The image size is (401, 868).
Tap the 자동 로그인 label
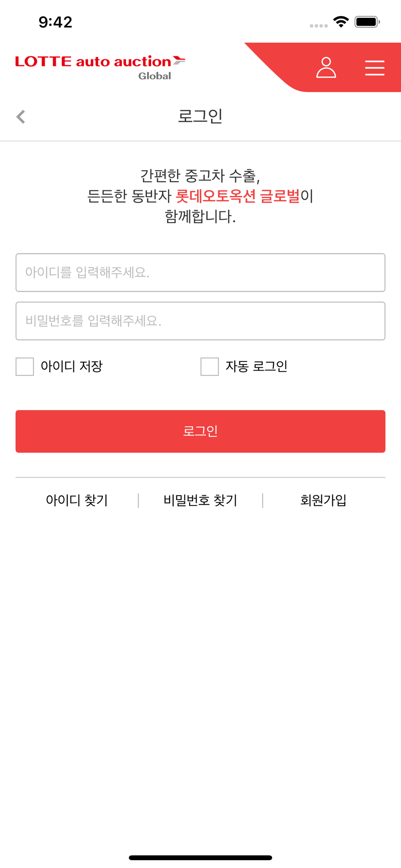click(x=256, y=366)
